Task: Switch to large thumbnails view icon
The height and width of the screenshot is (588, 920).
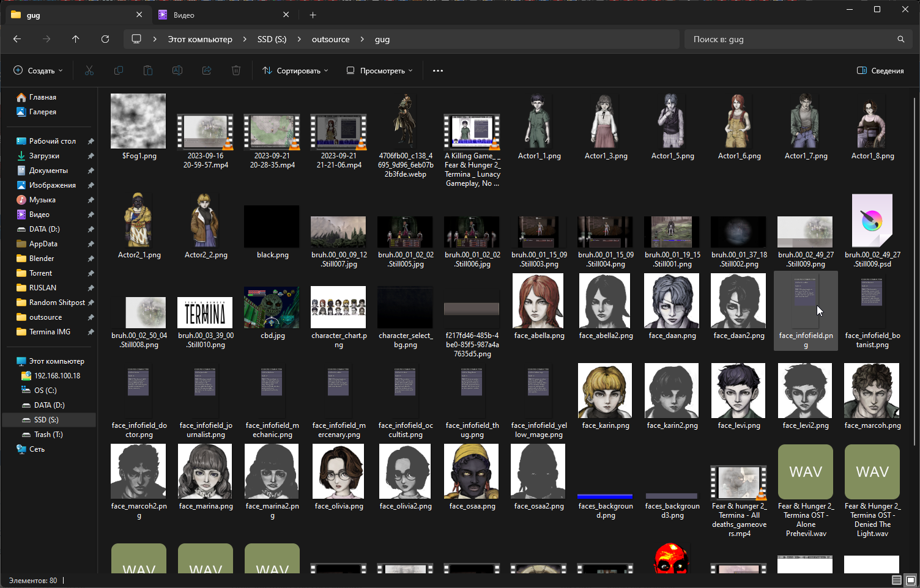Action: [910, 580]
